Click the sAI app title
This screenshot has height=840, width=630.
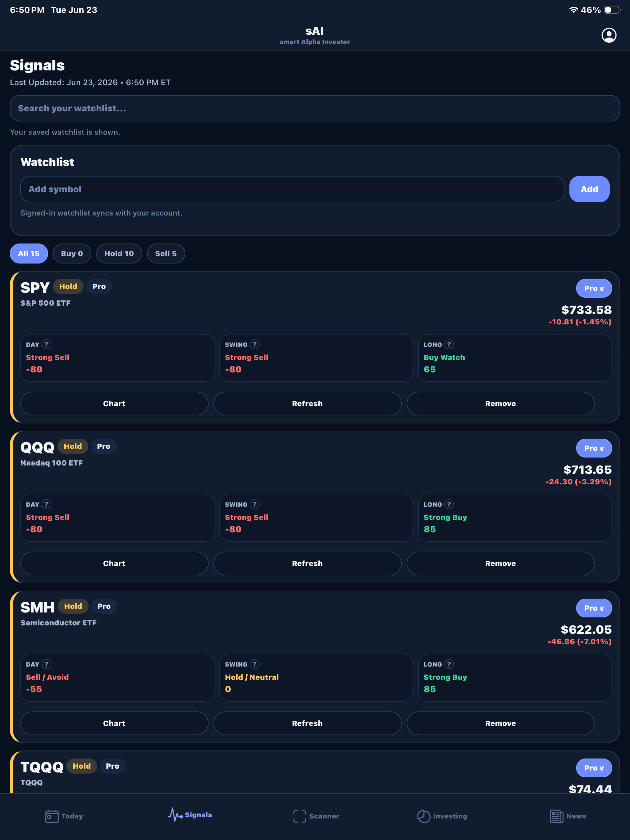pyautogui.click(x=315, y=31)
